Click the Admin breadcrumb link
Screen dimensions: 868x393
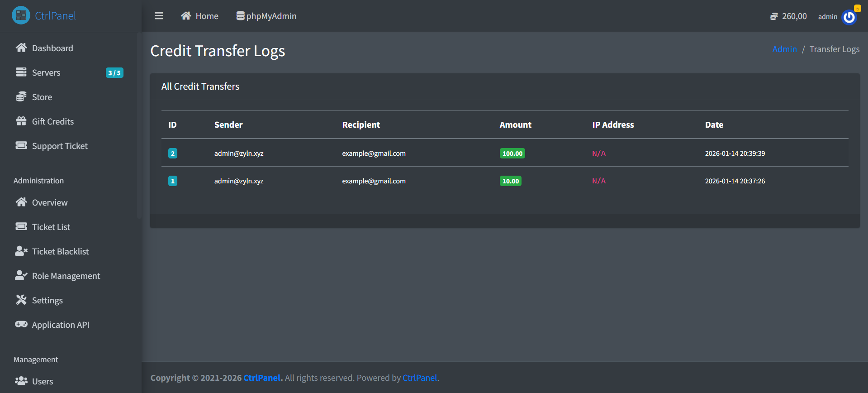(784, 49)
